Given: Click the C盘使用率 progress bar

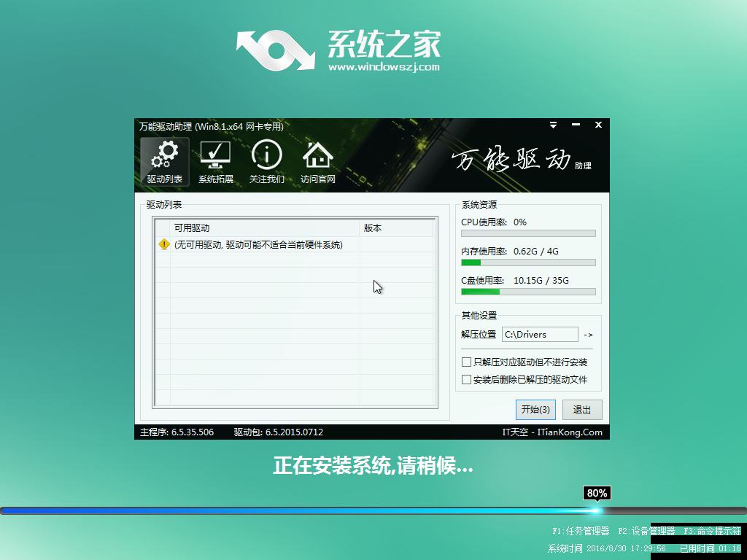Looking at the screenshot, I should pos(528,292).
